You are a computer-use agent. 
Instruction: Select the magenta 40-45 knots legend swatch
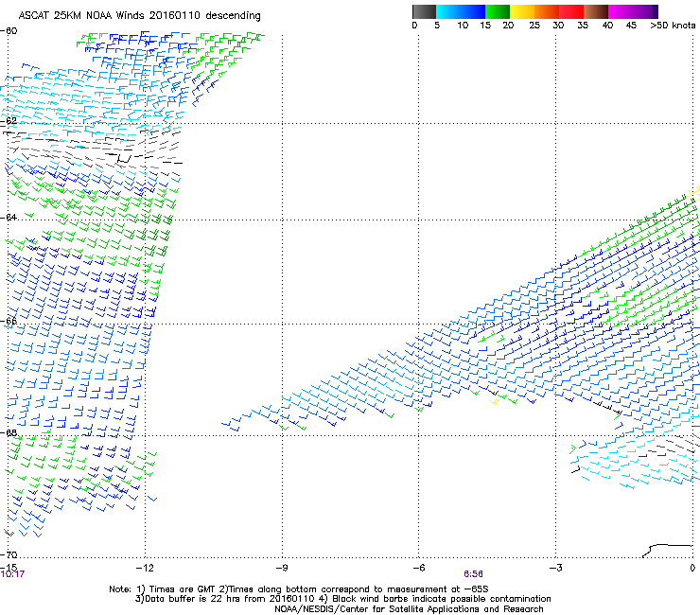[621, 11]
